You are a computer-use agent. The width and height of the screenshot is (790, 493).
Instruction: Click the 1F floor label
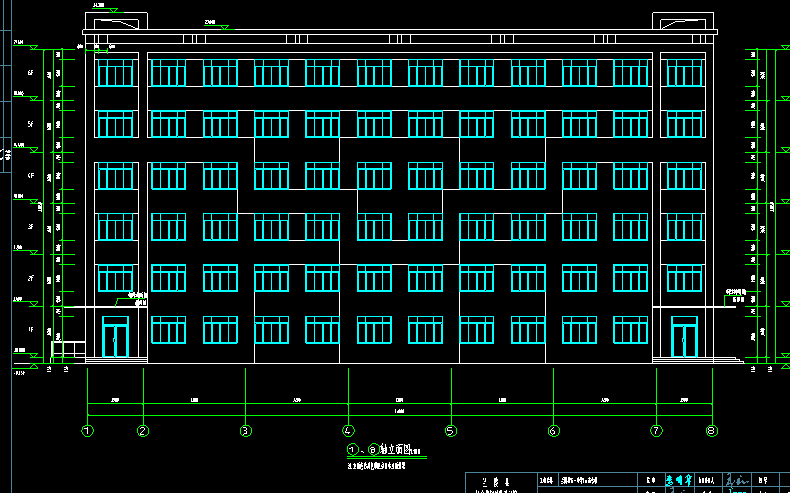pyautogui.click(x=31, y=330)
